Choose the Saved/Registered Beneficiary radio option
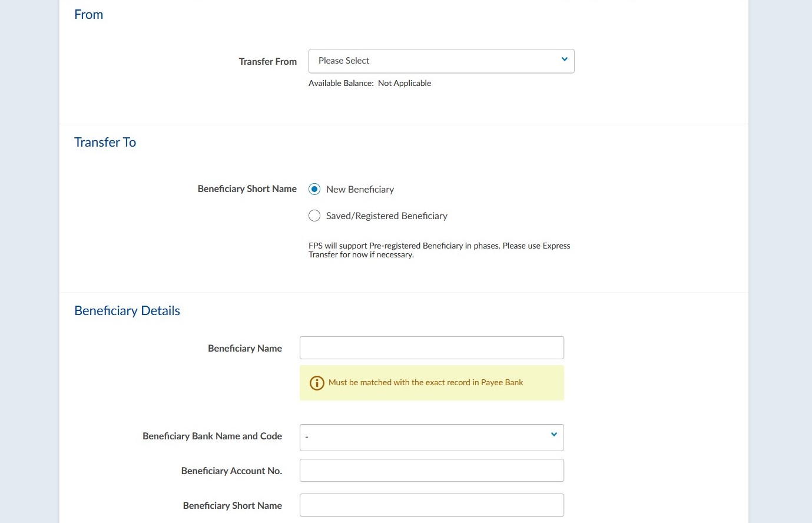This screenshot has height=523, width=812. coord(314,216)
